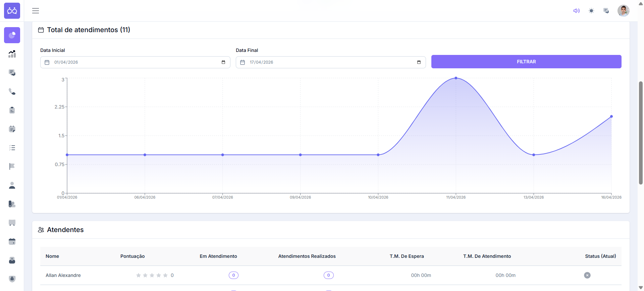This screenshot has width=644, height=291.
Task: Open the person contacts sidebar icon
Action: [x=12, y=185]
